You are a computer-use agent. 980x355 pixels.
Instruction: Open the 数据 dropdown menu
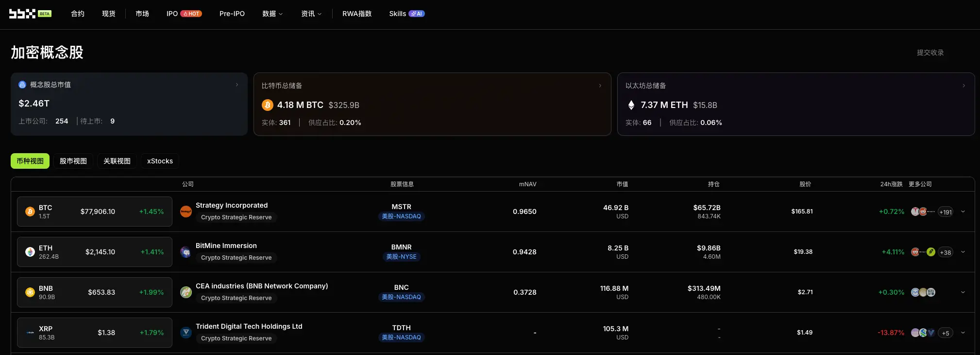tap(272, 14)
